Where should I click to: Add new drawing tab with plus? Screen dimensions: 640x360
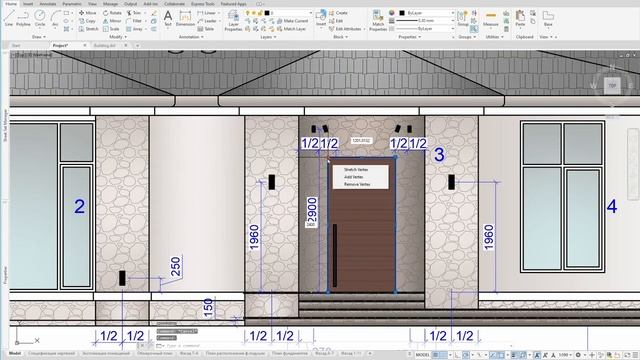pos(138,45)
